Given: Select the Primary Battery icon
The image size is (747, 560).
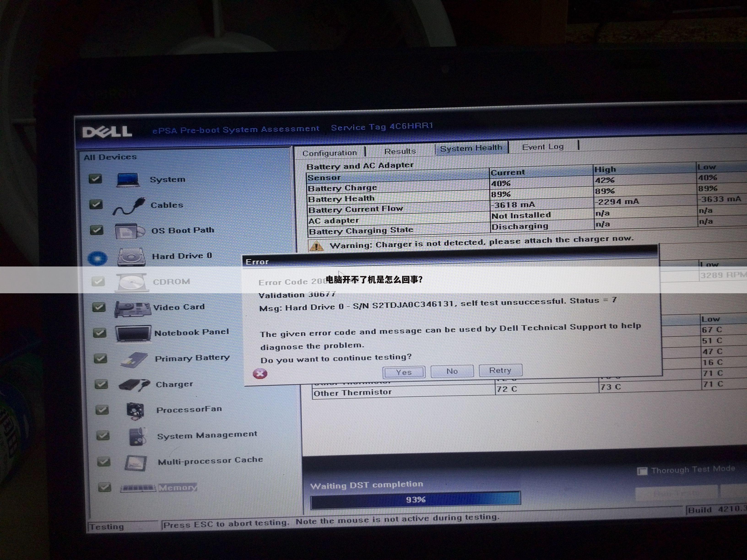Looking at the screenshot, I should point(134,360).
